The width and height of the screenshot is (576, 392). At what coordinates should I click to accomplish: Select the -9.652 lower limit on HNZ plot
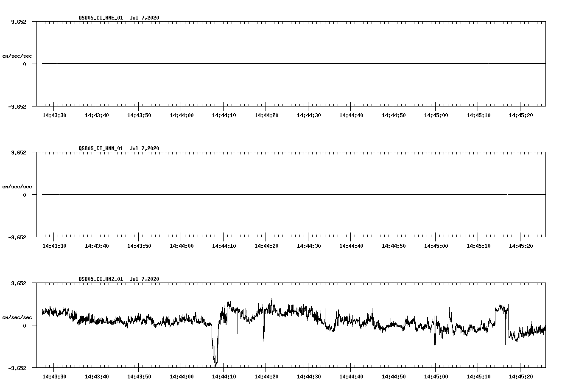pyautogui.click(x=17, y=368)
